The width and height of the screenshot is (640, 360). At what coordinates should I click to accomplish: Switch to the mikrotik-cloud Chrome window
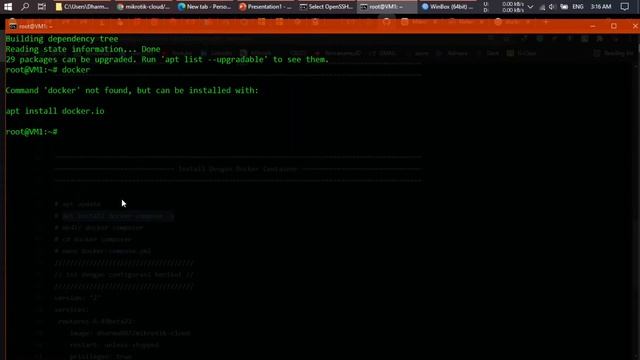(x=143, y=7)
